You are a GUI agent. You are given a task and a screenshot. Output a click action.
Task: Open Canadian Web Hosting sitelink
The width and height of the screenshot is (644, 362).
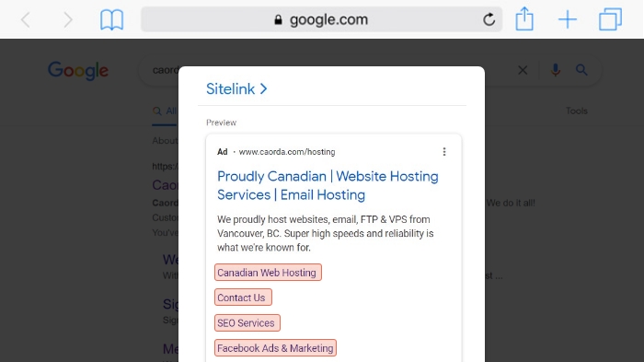[268, 273]
